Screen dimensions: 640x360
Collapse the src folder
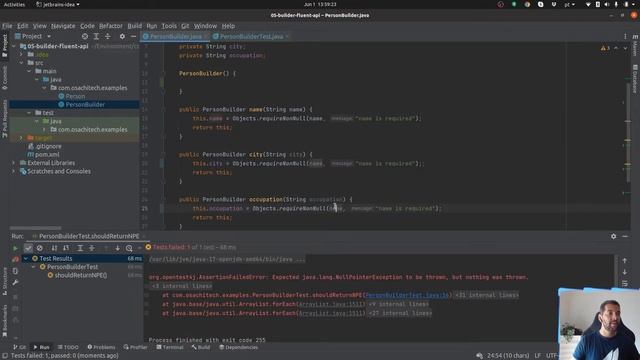[22, 63]
